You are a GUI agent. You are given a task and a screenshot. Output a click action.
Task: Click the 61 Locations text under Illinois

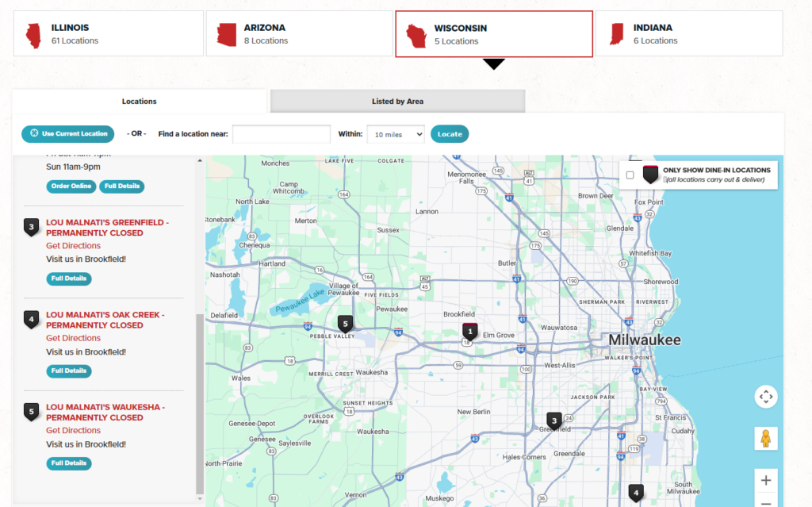pos(75,40)
